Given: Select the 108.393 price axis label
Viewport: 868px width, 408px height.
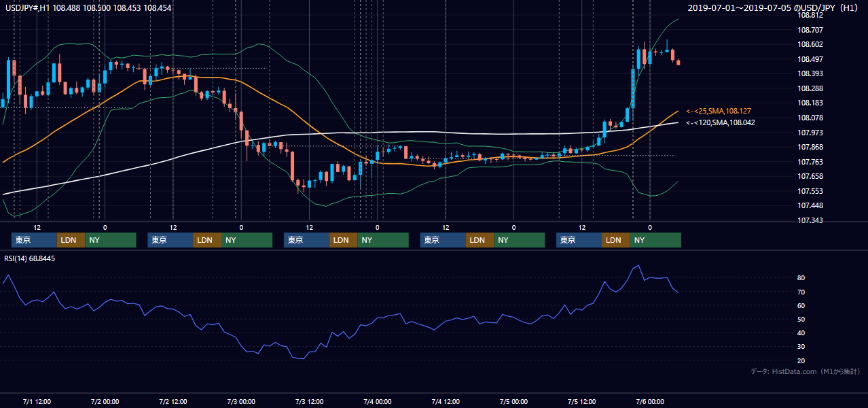Looking at the screenshot, I should [810, 73].
